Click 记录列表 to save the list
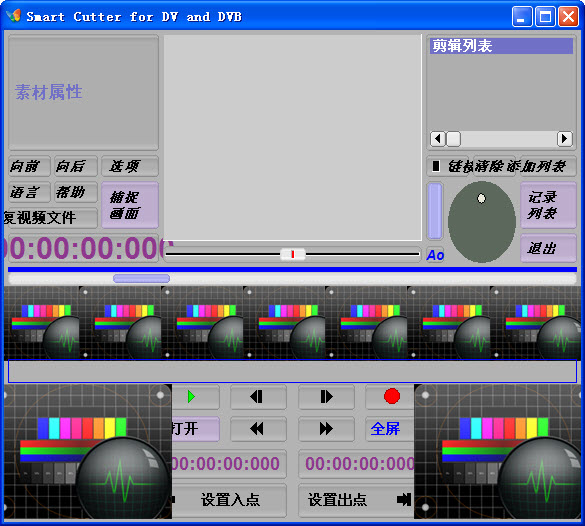This screenshot has height=526, width=585. (548, 205)
